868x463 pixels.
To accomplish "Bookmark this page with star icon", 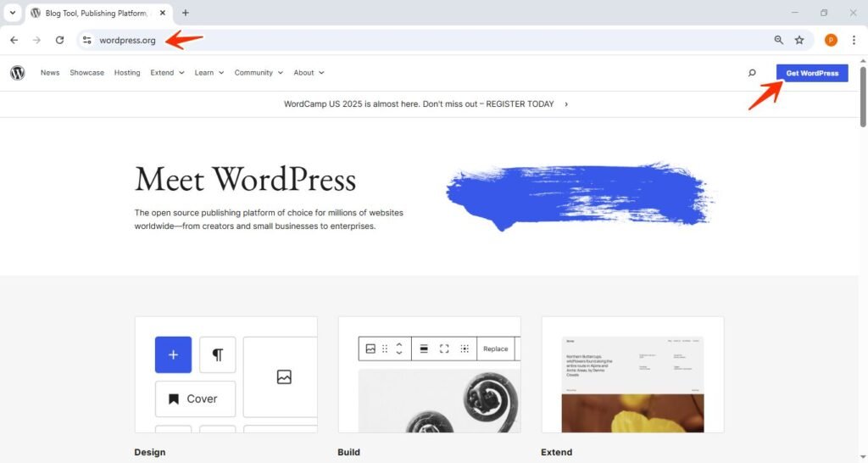I will [x=799, y=40].
